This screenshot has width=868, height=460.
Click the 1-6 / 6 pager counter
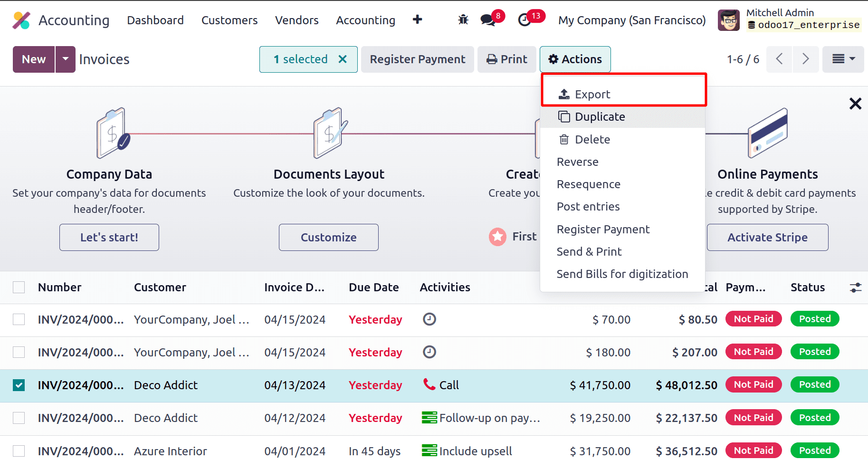(x=743, y=59)
